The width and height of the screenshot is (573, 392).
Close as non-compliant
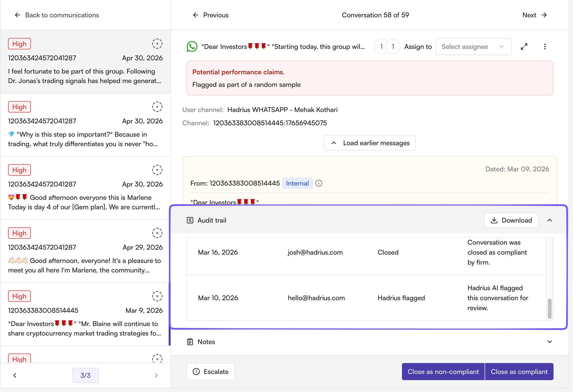443,372
